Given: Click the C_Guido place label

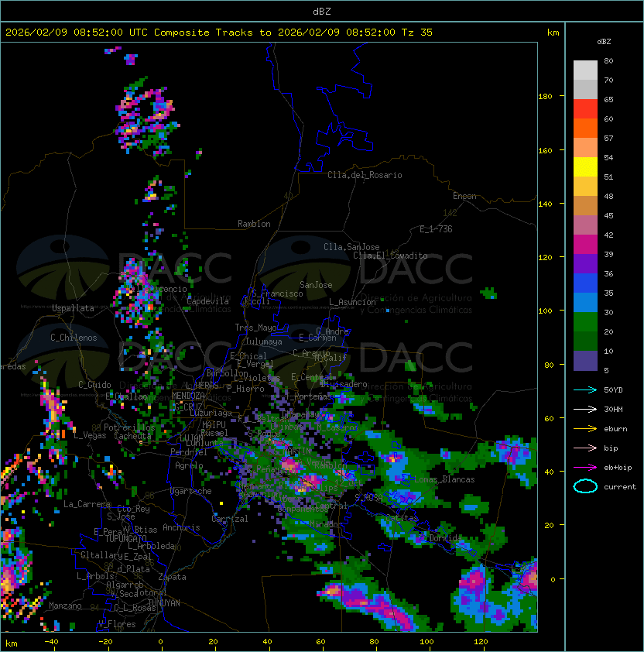Looking at the screenshot, I should [94, 385].
